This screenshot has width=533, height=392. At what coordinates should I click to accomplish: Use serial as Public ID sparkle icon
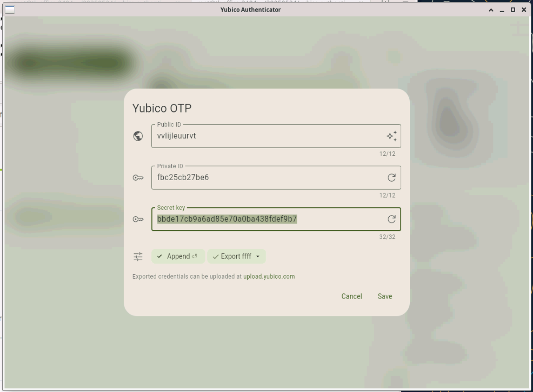tap(392, 136)
